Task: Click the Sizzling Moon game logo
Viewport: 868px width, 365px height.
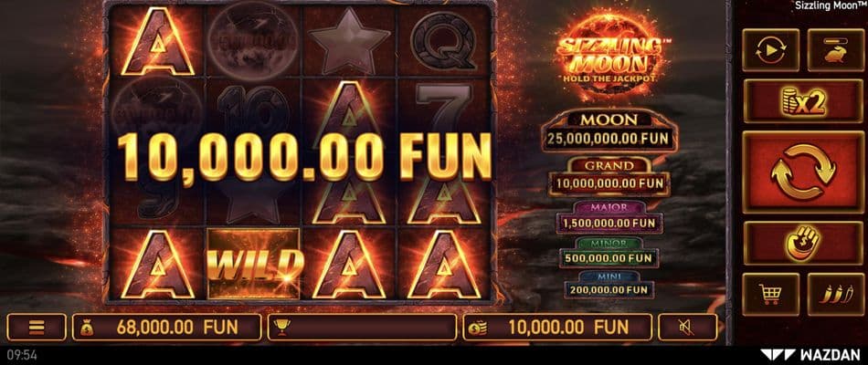Action: pyautogui.click(x=609, y=56)
